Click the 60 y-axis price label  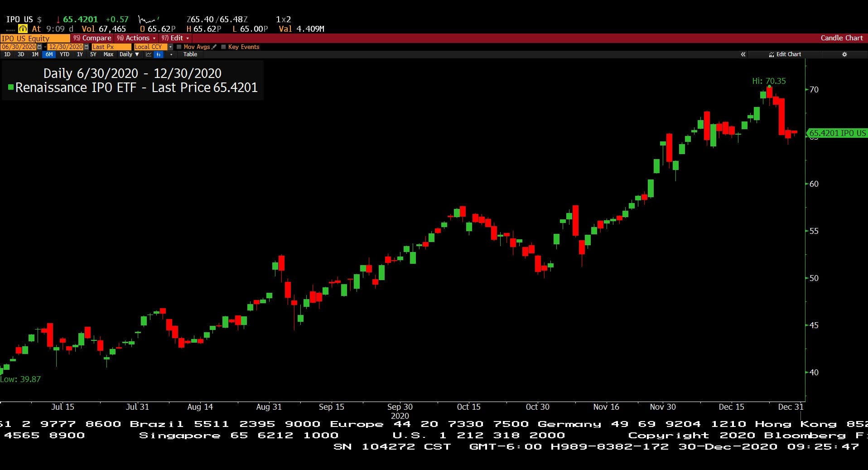[814, 184]
